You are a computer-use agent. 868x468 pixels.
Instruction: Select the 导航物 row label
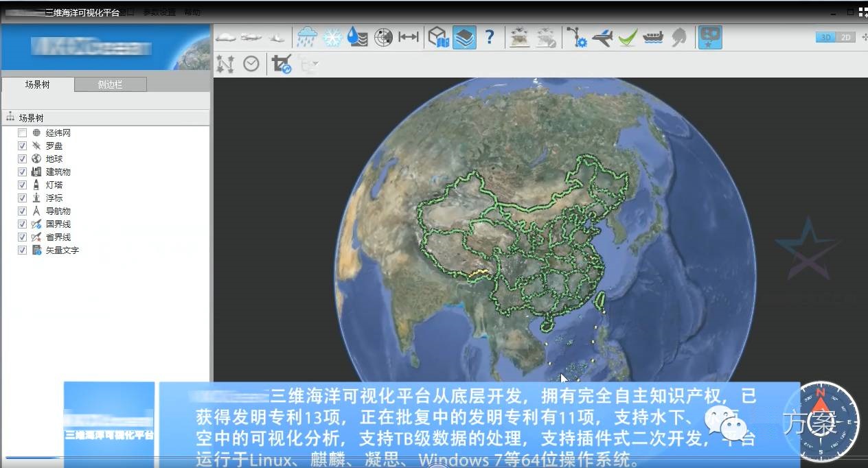pyautogui.click(x=58, y=211)
